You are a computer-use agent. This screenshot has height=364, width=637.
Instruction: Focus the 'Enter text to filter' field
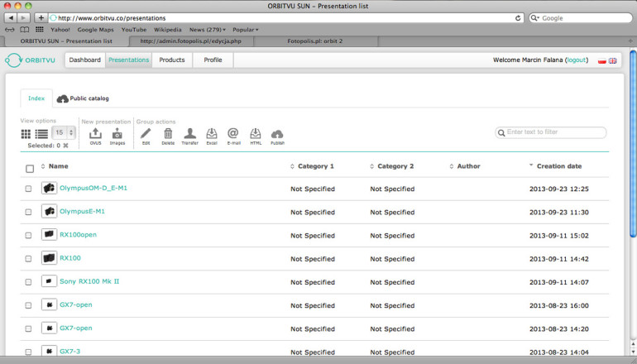(x=551, y=132)
